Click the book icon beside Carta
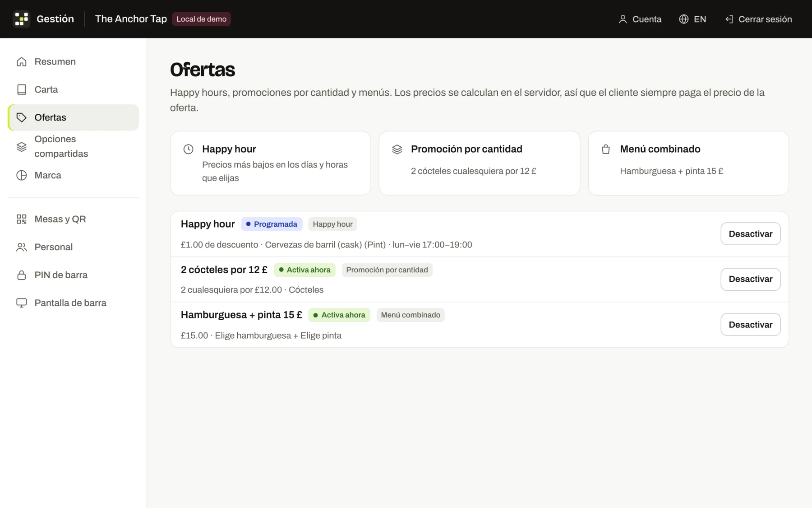The image size is (812, 508). 22,89
